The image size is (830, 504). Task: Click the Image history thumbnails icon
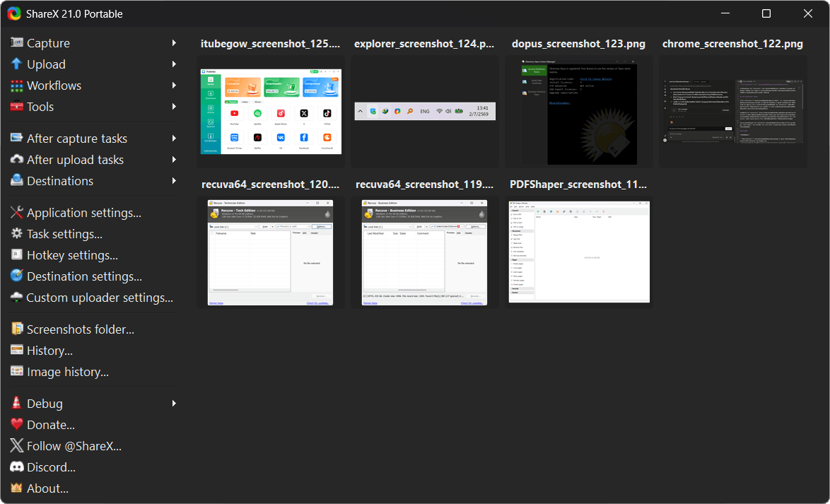pos(17,371)
